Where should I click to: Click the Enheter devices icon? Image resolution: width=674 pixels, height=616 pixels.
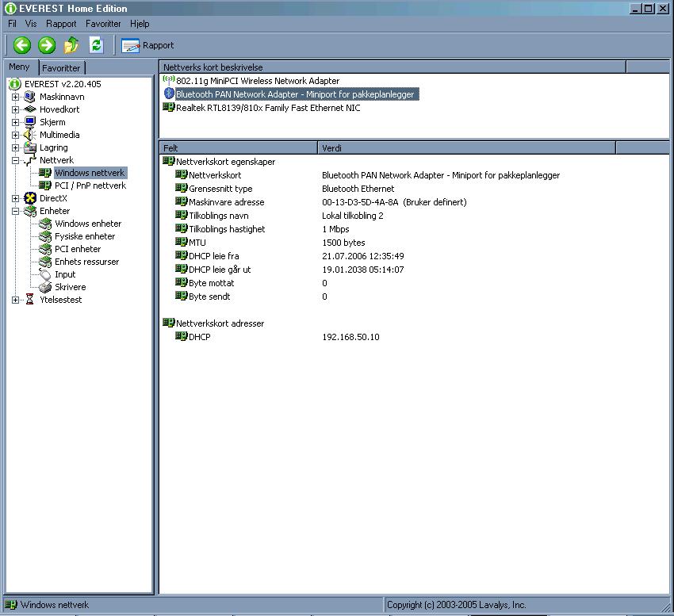tap(29, 211)
